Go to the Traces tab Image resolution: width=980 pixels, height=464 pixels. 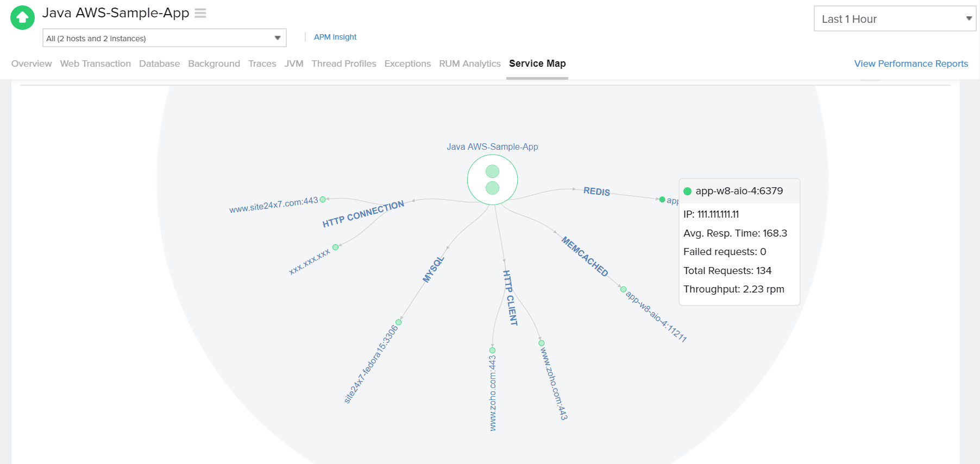[262, 63]
